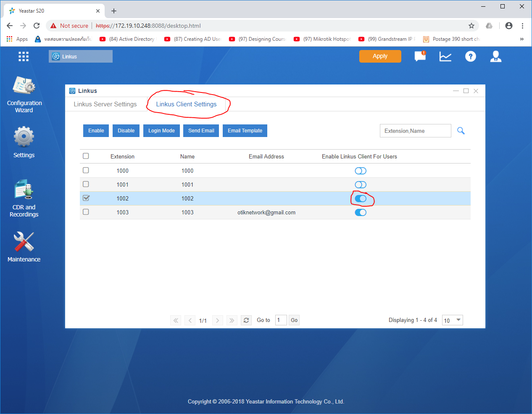532x414 pixels.
Task: Enable Linkus client toggle for 1000
Action: click(x=361, y=171)
